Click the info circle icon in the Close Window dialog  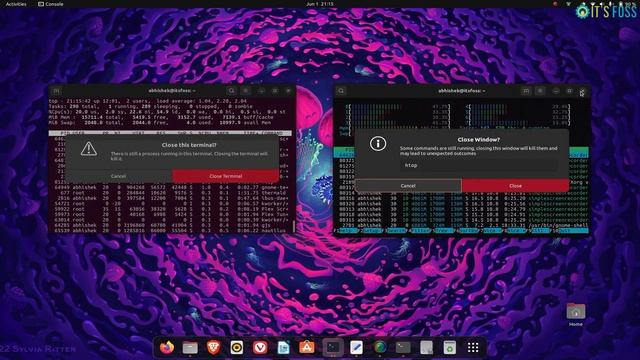(x=378, y=144)
